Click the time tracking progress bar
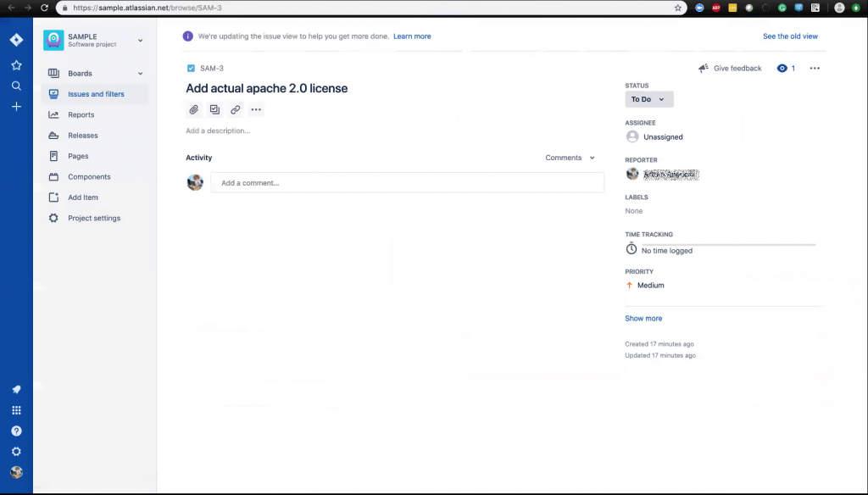This screenshot has width=868, height=495. tap(728, 245)
